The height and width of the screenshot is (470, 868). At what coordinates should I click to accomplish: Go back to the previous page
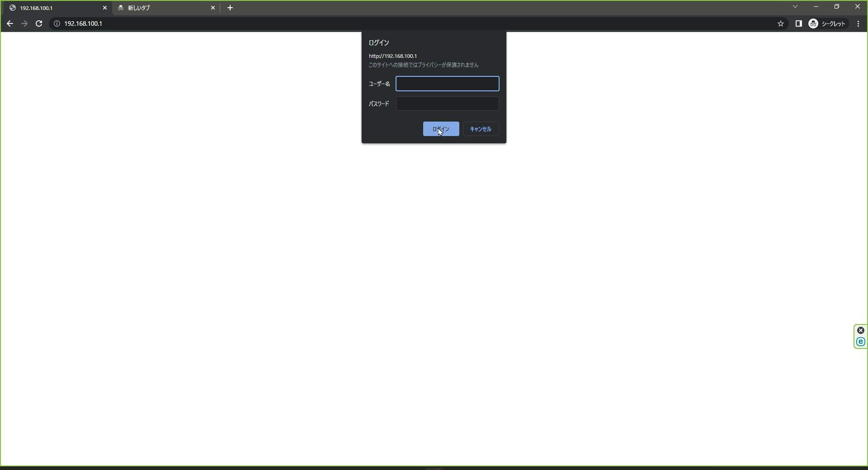[x=10, y=23]
